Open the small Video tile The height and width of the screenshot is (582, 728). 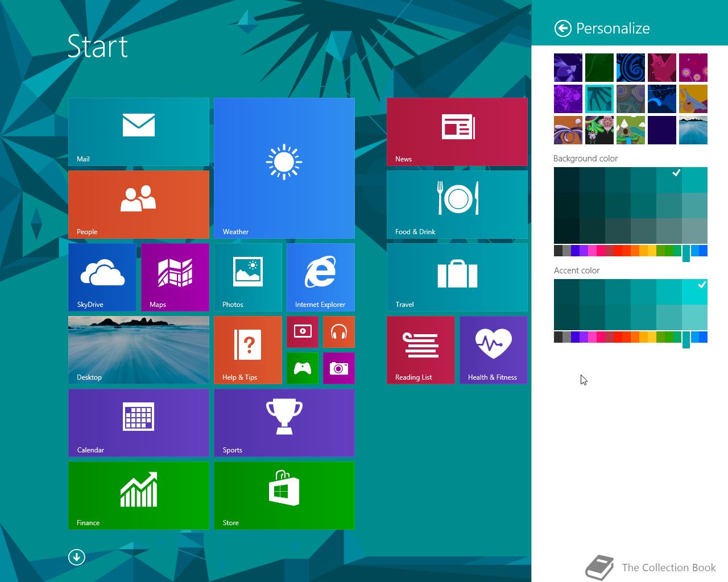303,332
